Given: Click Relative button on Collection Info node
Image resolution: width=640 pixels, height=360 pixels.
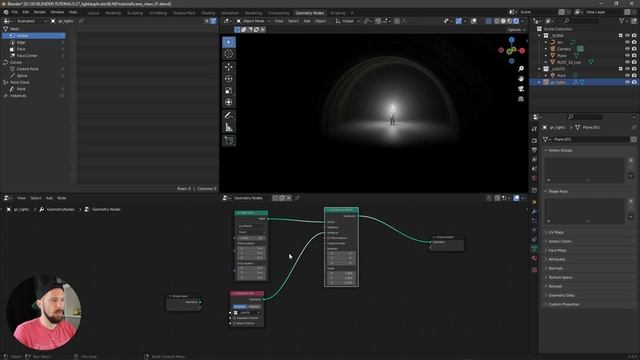Looking at the screenshot, I should tap(254, 307).
